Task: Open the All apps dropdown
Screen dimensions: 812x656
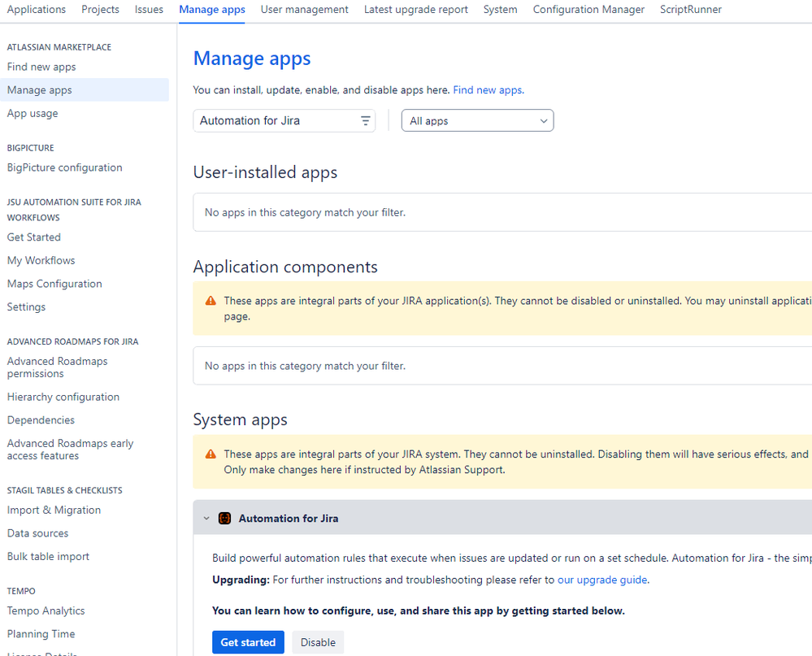Action: [477, 120]
